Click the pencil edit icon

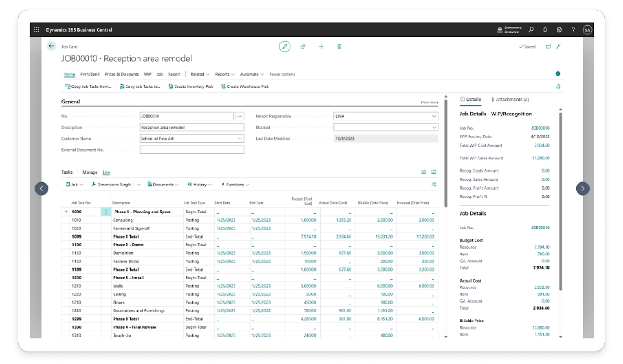(284, 47)
